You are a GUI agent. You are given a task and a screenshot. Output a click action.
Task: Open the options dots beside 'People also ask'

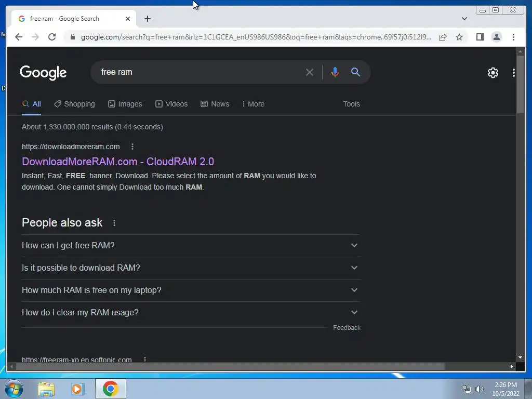click(114, 223)
